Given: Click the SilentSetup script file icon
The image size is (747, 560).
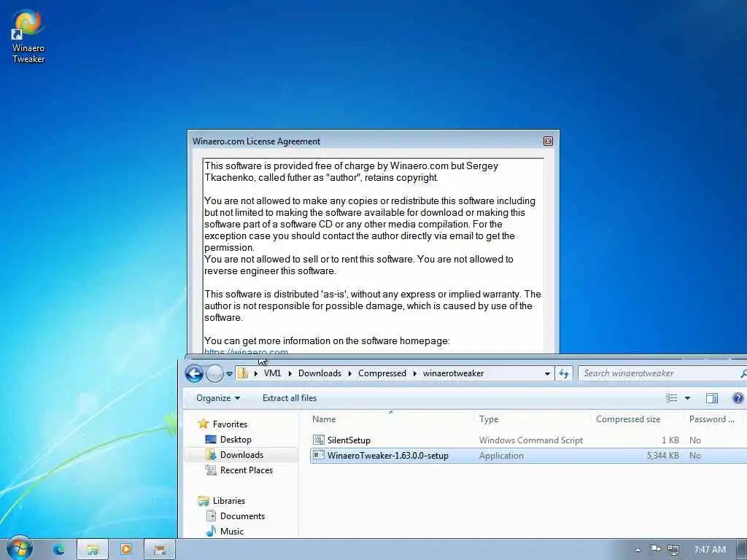Looking at the screenshot, I should click(x=318, y=440).
